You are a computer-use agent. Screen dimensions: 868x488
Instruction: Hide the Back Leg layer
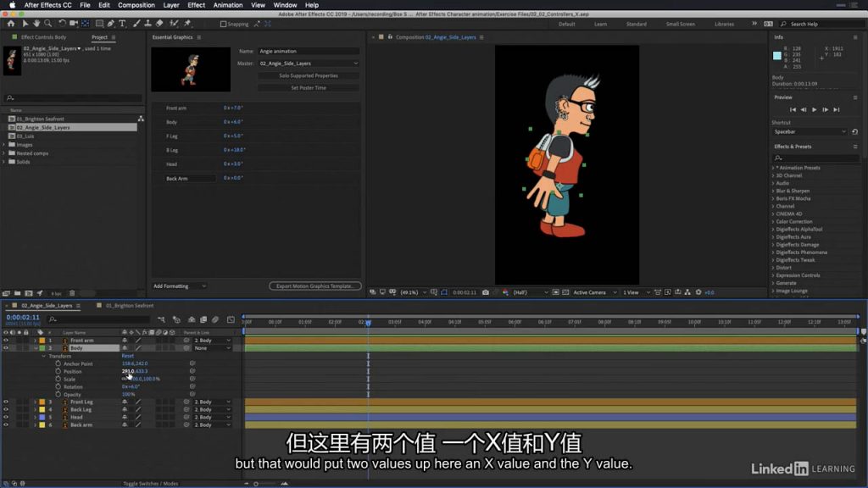(6, 409)
